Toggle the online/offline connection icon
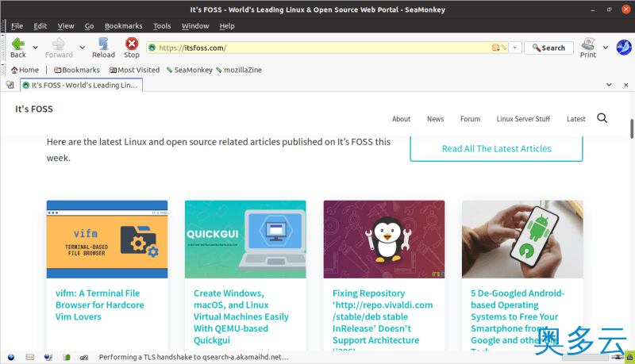Viewport: 635px width, 364px height. 618,357
